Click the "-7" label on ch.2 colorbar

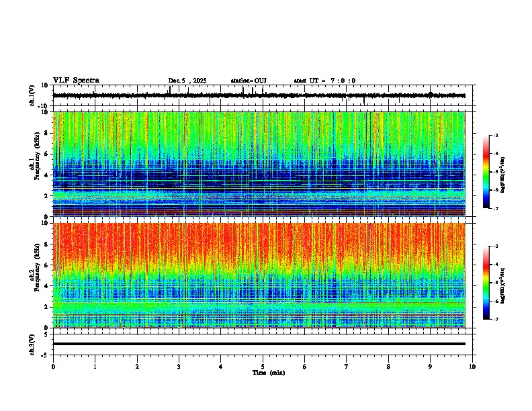point(496,320)
